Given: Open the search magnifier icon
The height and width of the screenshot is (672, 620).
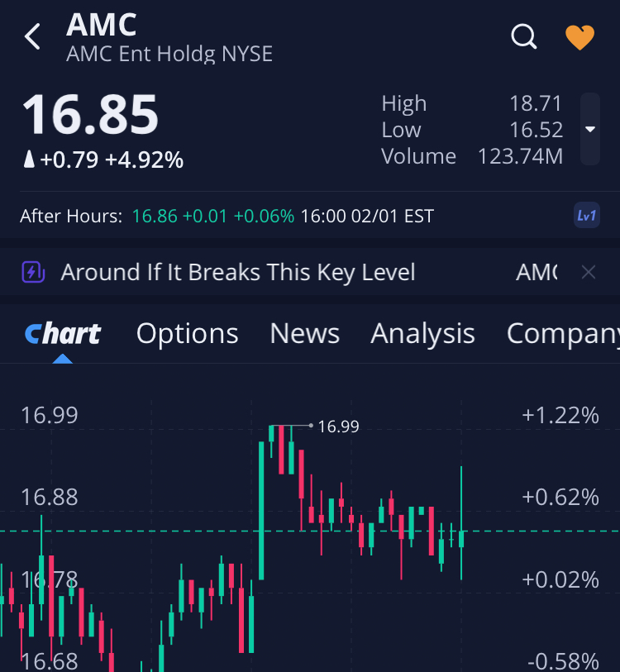Looking at the screenshot, I should click(524, 36).
